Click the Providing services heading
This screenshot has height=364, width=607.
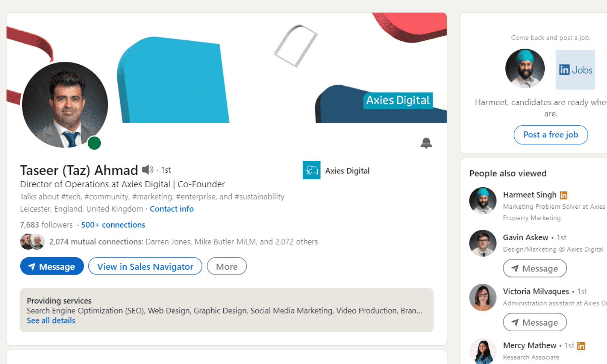[x=59, y=301]
